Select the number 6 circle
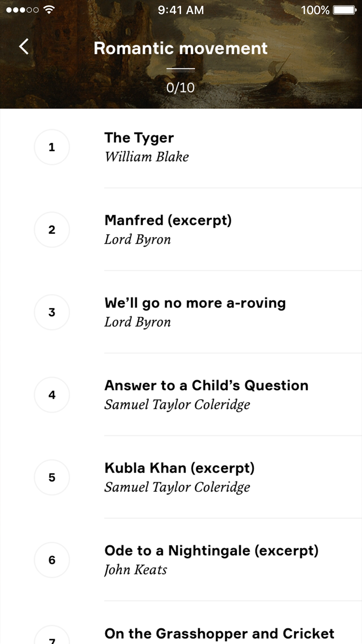362x644 pixels. 52,560
